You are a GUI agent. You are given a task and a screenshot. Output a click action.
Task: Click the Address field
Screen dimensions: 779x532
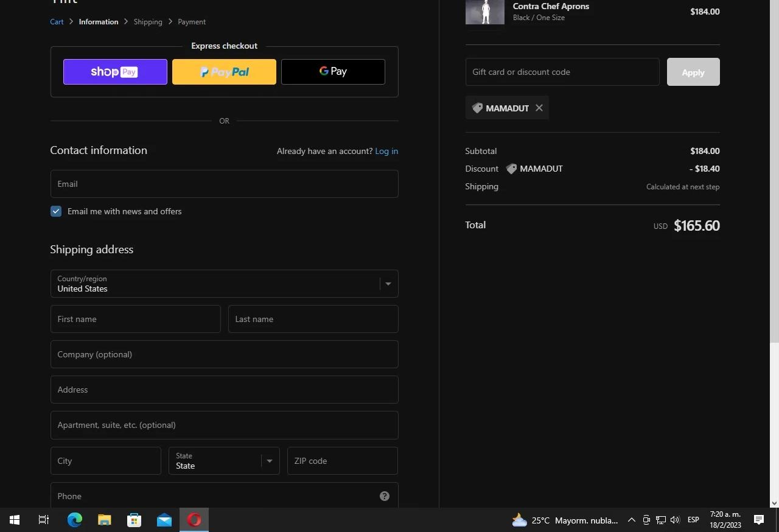224,390
